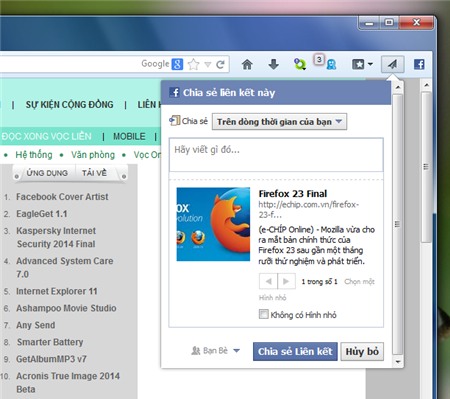
Task: Open the Downloads arrow icon
Action: pos(273,64)
